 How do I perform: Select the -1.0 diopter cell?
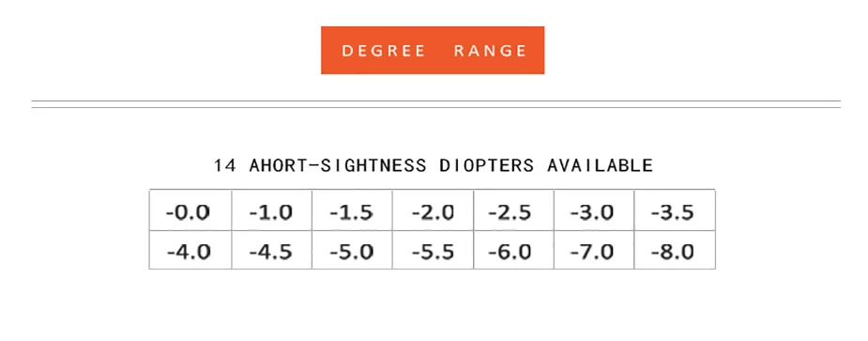(x=271, y=210)
